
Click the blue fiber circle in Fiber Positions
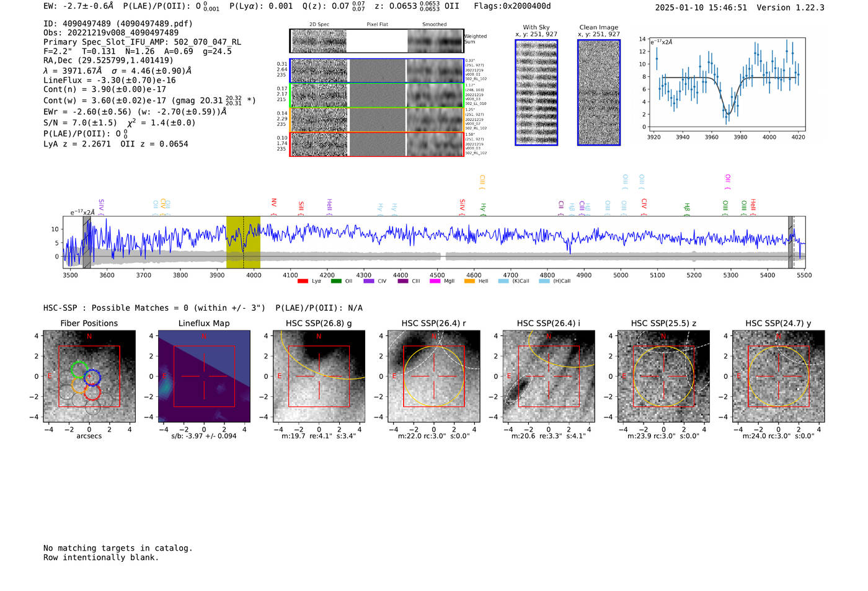point(92,377)
